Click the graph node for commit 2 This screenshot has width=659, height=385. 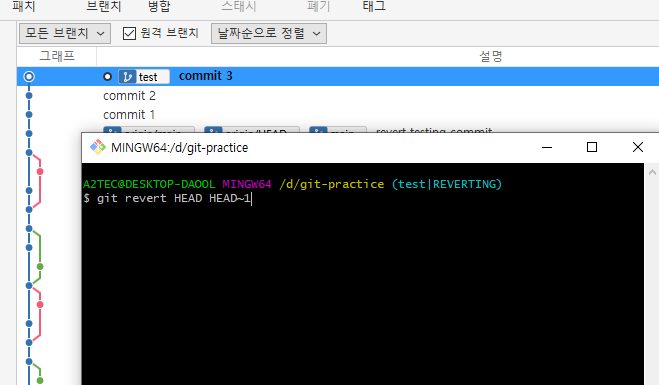click(29, 95)
